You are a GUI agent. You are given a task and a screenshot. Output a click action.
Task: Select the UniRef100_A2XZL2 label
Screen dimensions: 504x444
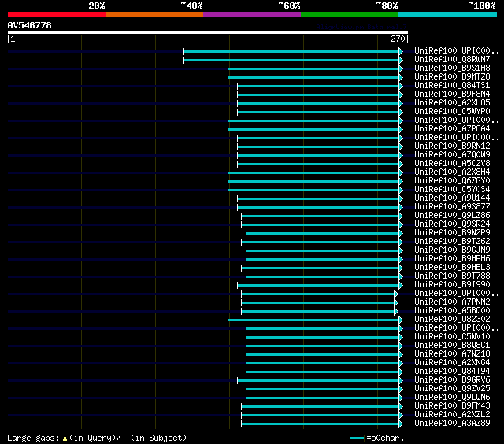coord(452,415)
